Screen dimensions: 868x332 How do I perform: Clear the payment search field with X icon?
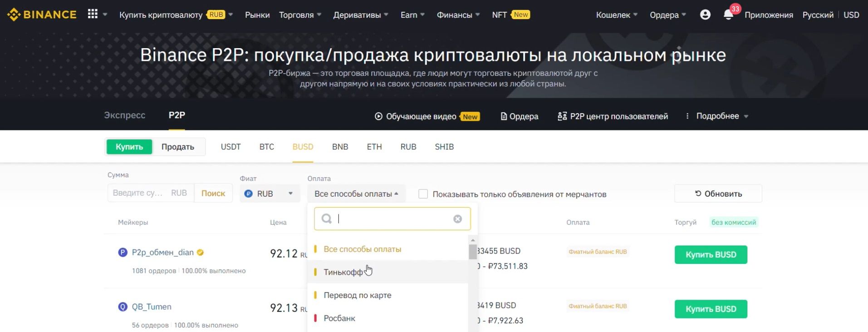click(x=457, y=219)
